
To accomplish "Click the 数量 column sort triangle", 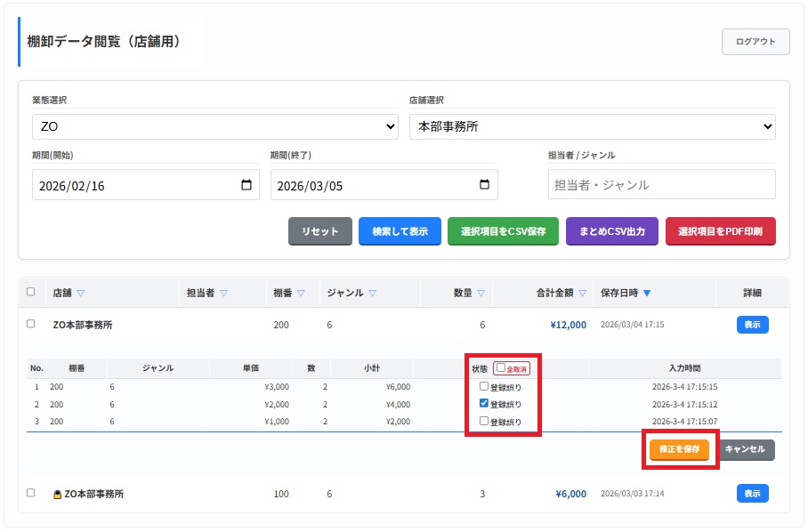I will [481, 293].
